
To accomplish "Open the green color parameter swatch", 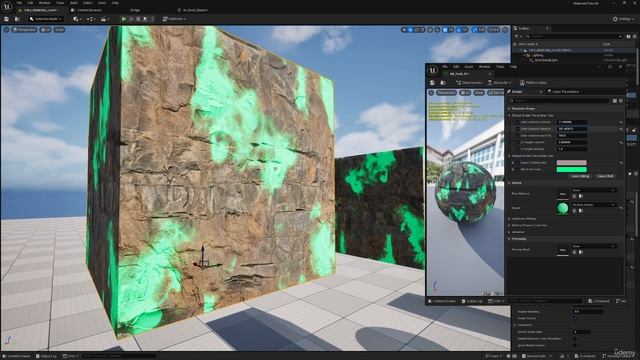I will [571, 169].
